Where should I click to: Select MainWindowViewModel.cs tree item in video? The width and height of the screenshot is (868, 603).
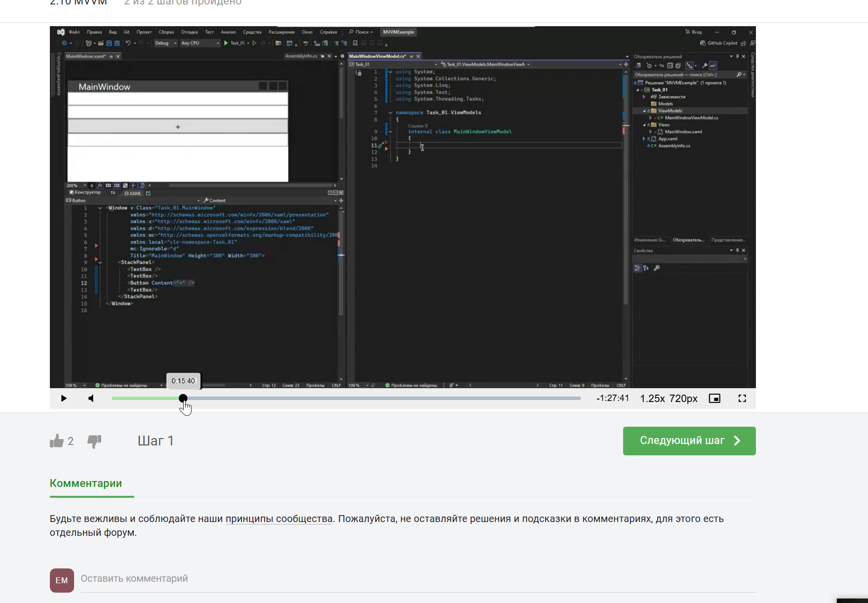(x=691, y=118)
